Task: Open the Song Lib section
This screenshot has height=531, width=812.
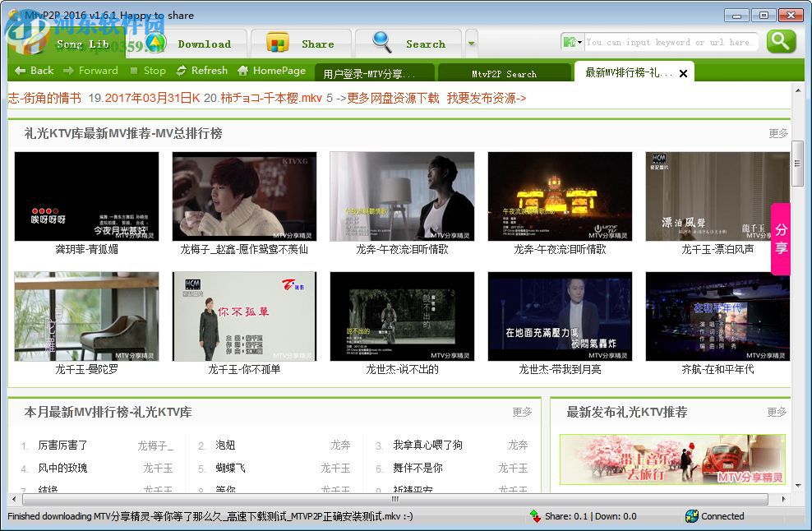Action: 82,44
